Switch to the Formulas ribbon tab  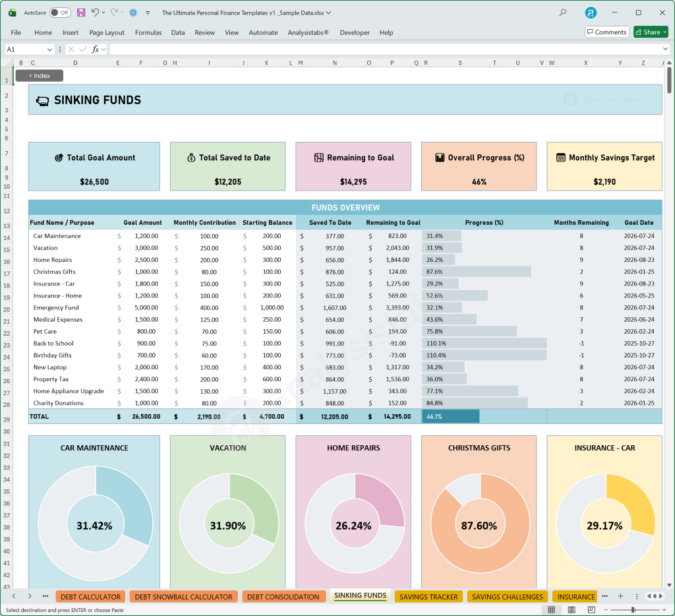[x=148, y=32]
